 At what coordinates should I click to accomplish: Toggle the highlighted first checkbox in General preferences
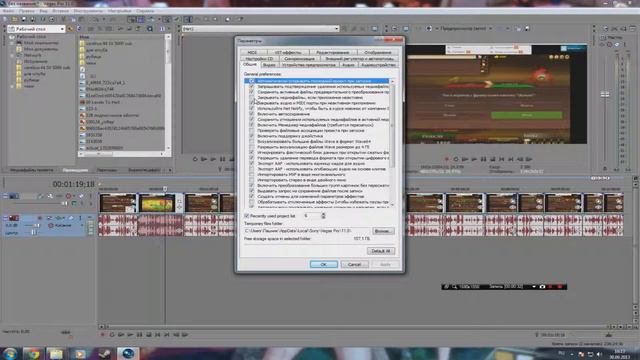(x=251, y=81)
